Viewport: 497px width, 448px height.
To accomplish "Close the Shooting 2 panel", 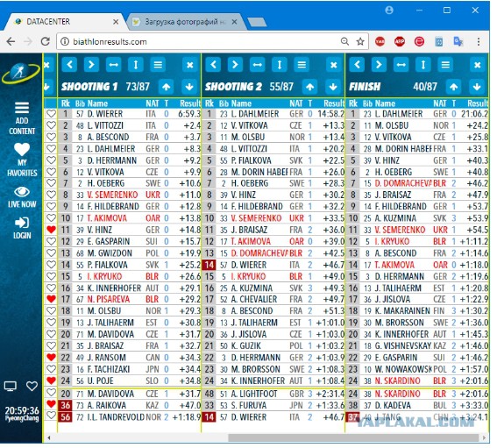I will pos(333,65).
